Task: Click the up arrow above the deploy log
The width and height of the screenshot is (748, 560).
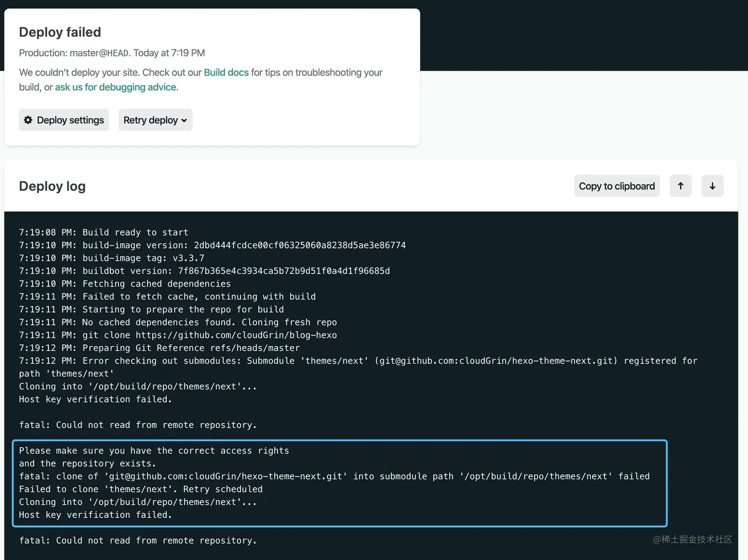Action: pyautogui.click(x=681, y=186)
